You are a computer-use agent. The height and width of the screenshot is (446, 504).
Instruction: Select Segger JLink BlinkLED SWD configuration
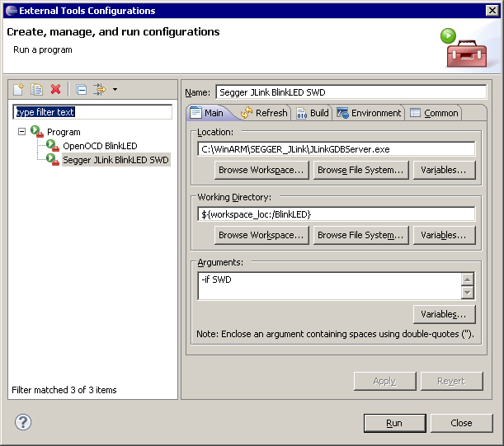point(115,160)
